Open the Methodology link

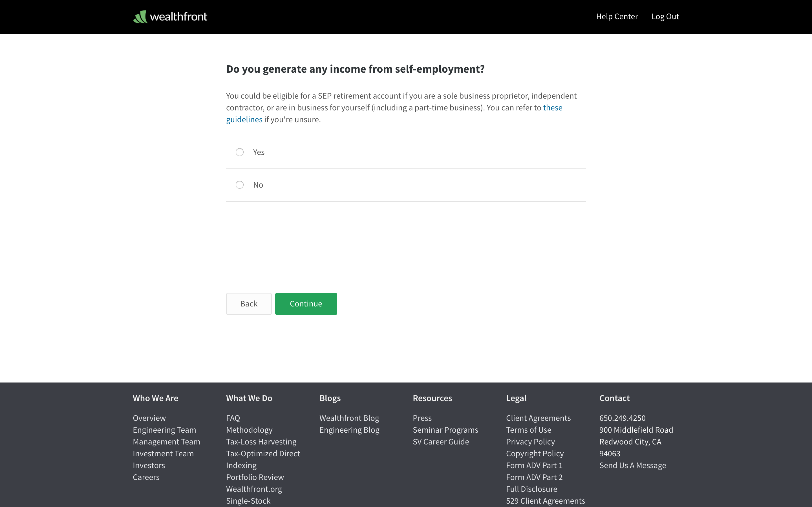point(249,430)
